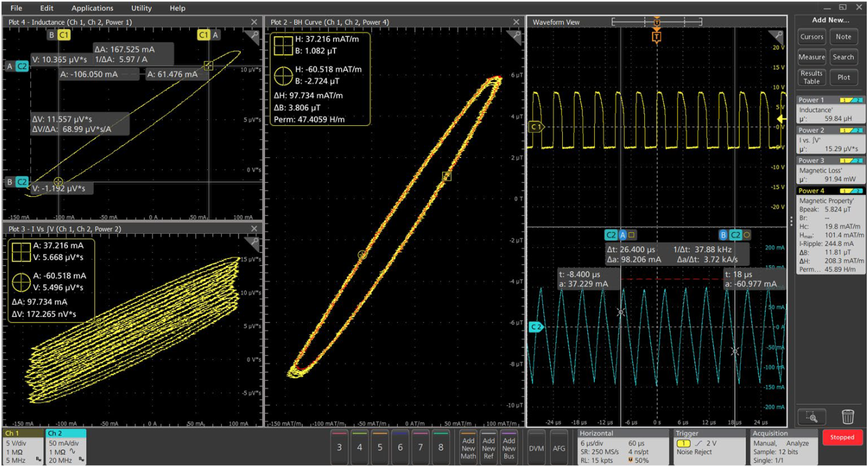Open the Add New Bus badge
This screenshot has height=467, width=868.
tap(509, 447)
